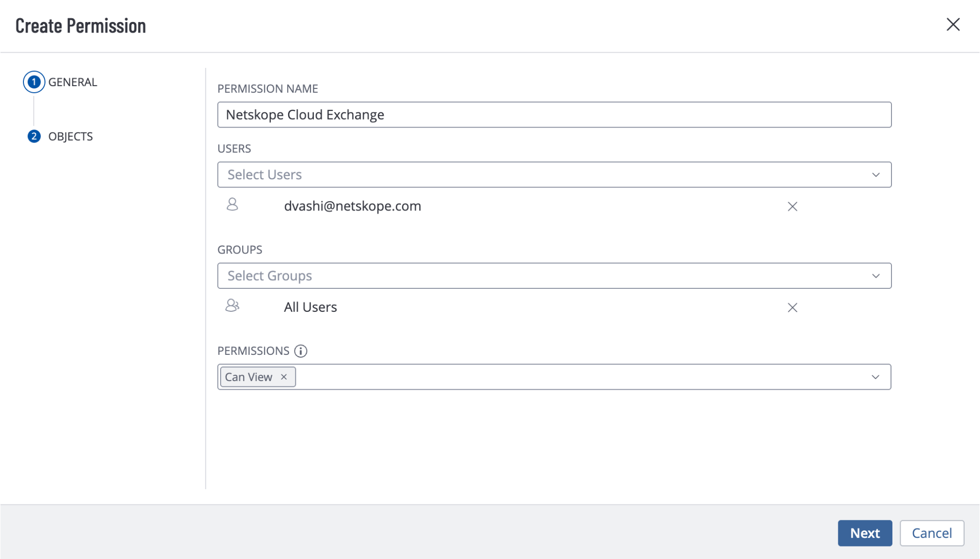980x559 pixels.
Task: Click the step 2 circle icon
Action: tap(34, 137)
